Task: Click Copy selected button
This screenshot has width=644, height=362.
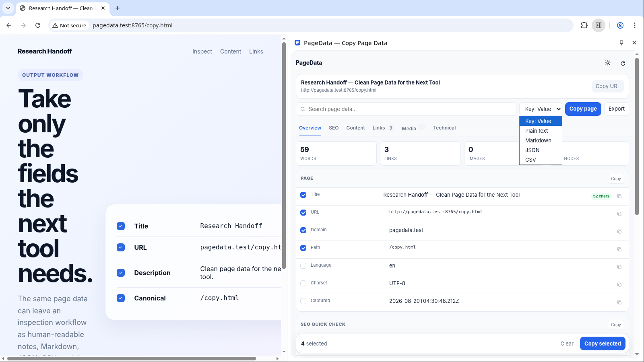Action: pyautogui.click(x=603, y=343)
